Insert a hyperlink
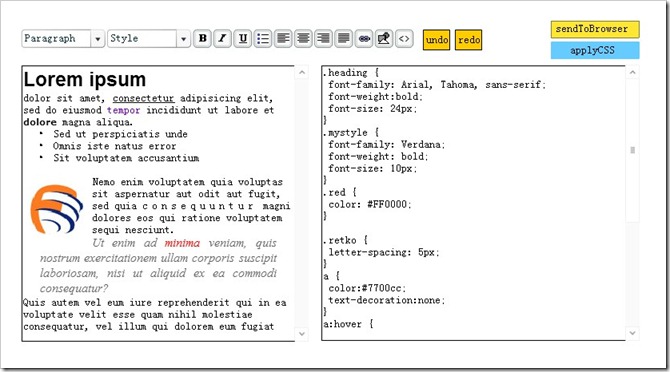 click(364, 39)
